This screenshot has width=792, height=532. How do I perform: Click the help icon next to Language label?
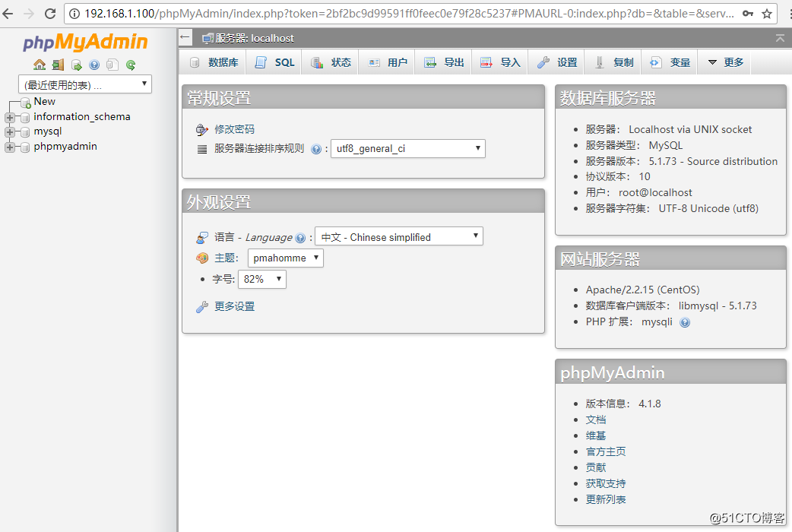(300, 238)
